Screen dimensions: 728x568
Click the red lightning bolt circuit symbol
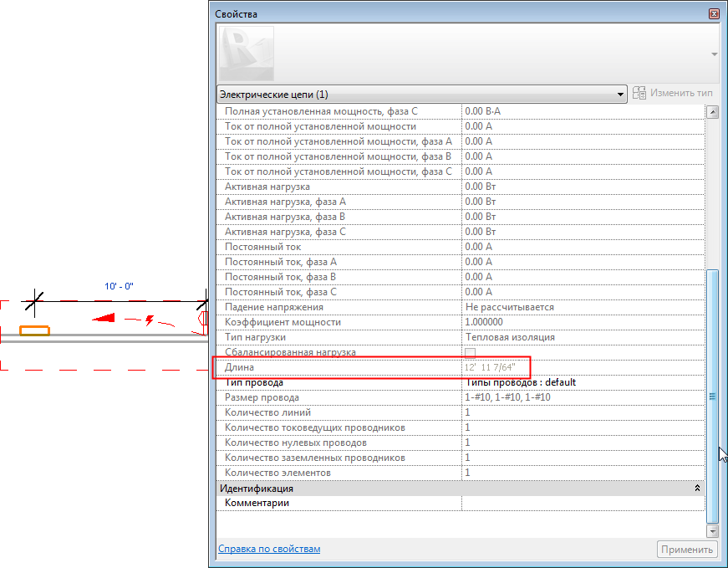click(149, 320)
